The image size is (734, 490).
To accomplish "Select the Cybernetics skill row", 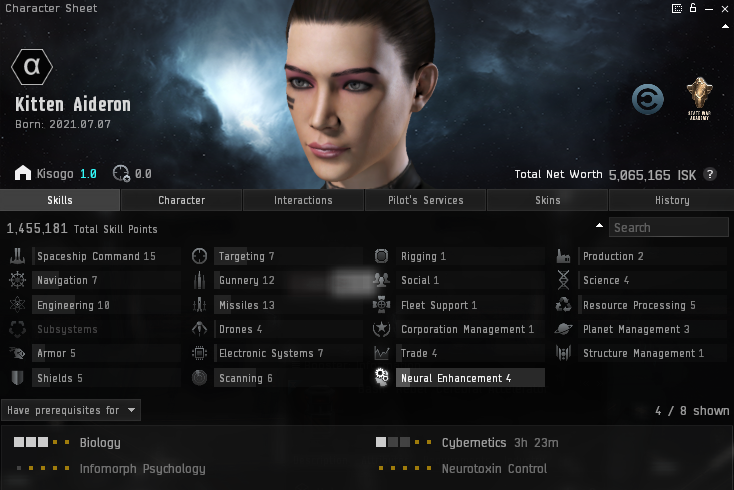I will [468, 442].
